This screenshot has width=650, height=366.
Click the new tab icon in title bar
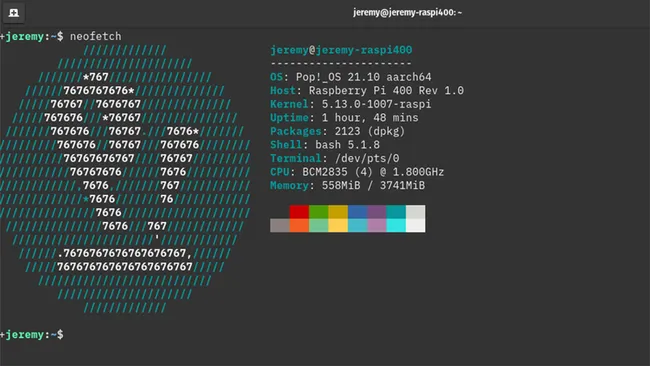[14, 12]
